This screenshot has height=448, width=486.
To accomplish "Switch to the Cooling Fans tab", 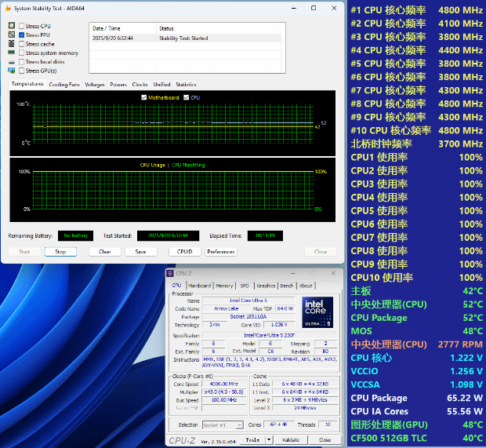I will 64,85.
